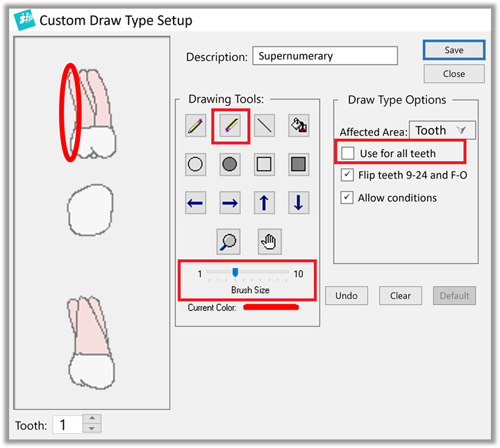Select the filled circle tool
Screen dimensions: 500x448
[x=230, y=164]
